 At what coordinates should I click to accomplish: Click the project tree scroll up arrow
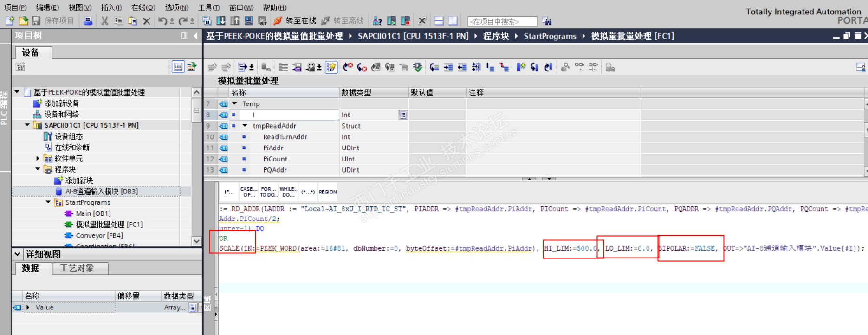pyautogui.click(x=196, y=92)
